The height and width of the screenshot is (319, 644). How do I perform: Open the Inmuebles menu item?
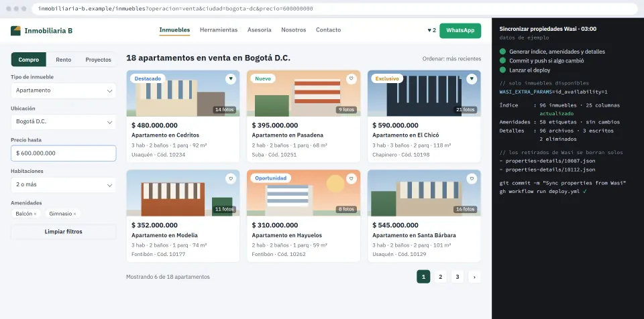tap(174, 30)
